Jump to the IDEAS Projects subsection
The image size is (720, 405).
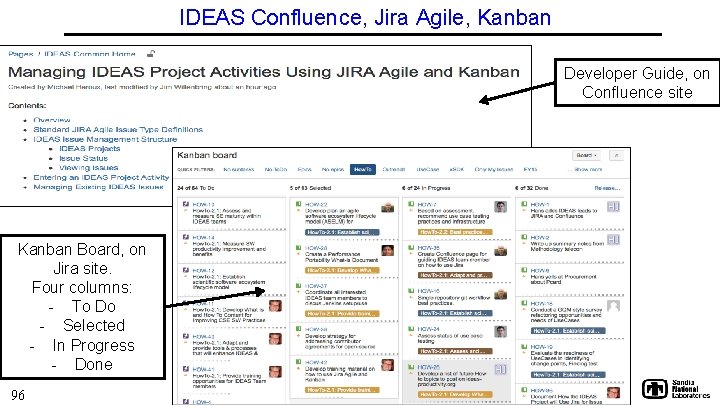[90, 149]
